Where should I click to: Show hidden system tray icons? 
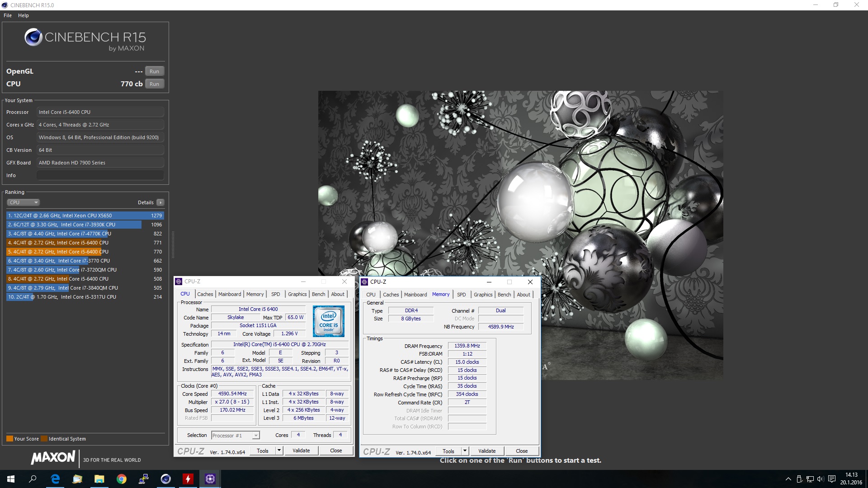click(x=788, y=479)
